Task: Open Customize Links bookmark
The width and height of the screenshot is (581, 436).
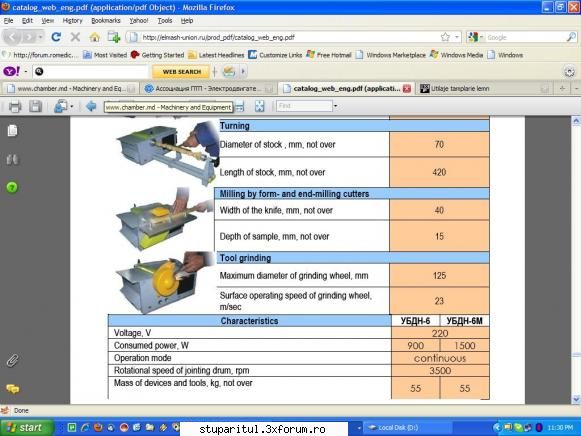Action: click(x=275, y=55)
